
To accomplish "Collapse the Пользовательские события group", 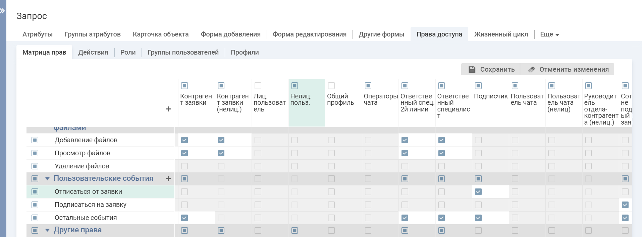I will 47,179.
